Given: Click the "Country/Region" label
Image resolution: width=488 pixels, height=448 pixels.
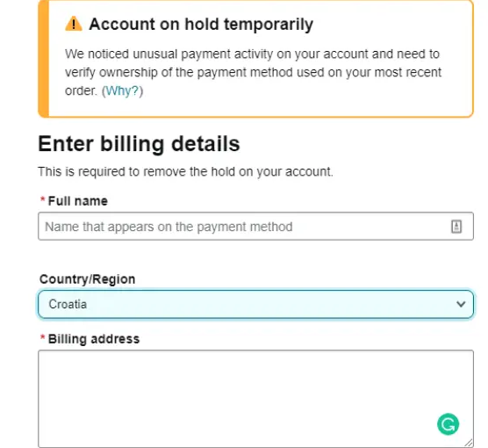Looking at the screenshot, I should point(87,279).
